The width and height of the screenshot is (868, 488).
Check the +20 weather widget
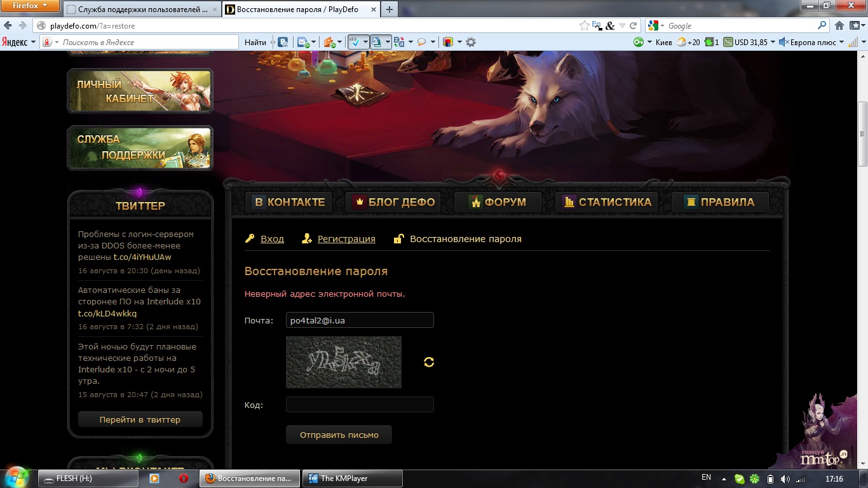tap(688, 43)
